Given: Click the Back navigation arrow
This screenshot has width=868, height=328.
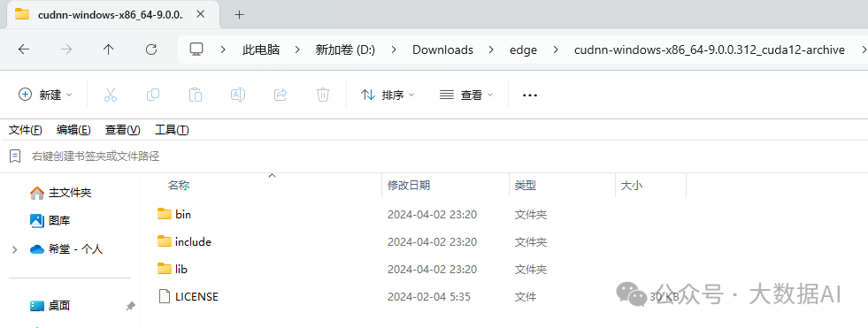Looking at the screenshot, I should [24, 50].
